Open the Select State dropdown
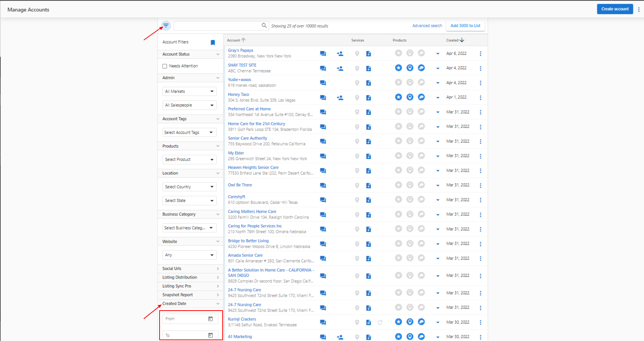 (189, 200)
